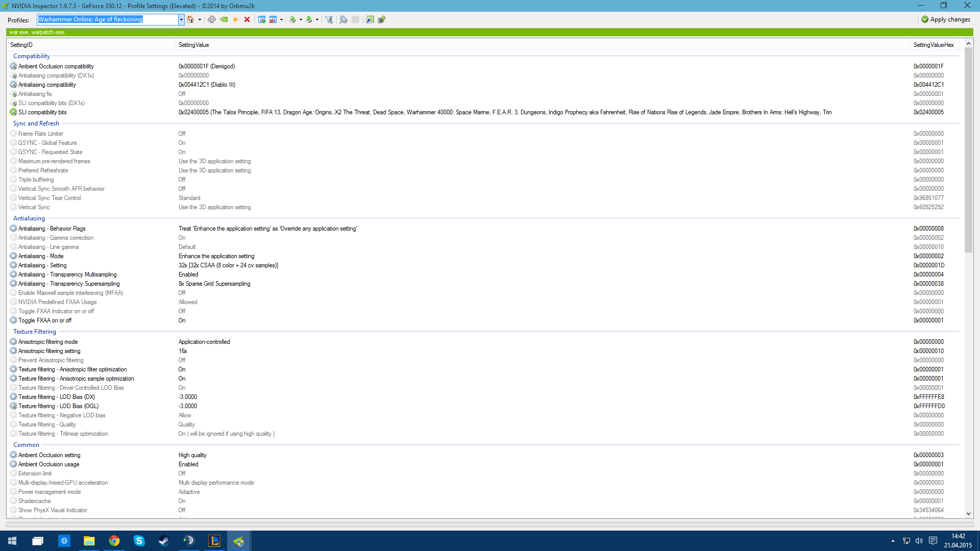This screenshot has height=551, width=980.
Task: Click gear icon of SLI compatibility bits
Action: point(13,112)
